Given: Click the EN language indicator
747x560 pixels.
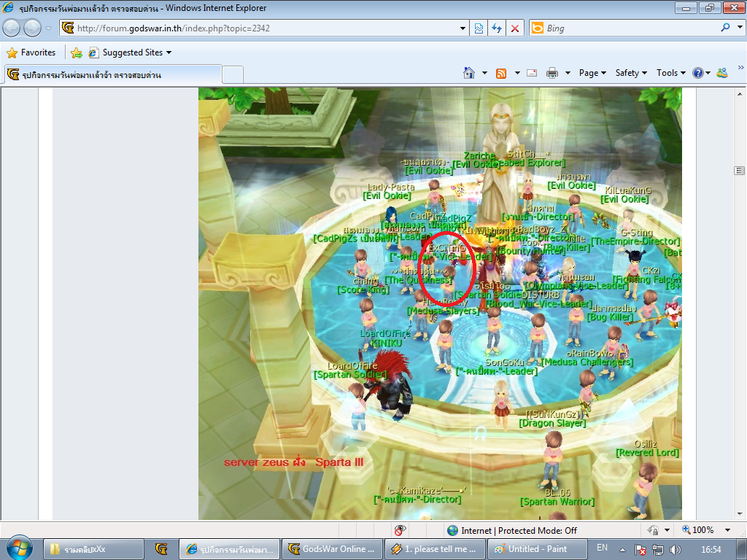Looking at the screenshot, I should pos(602,548).
